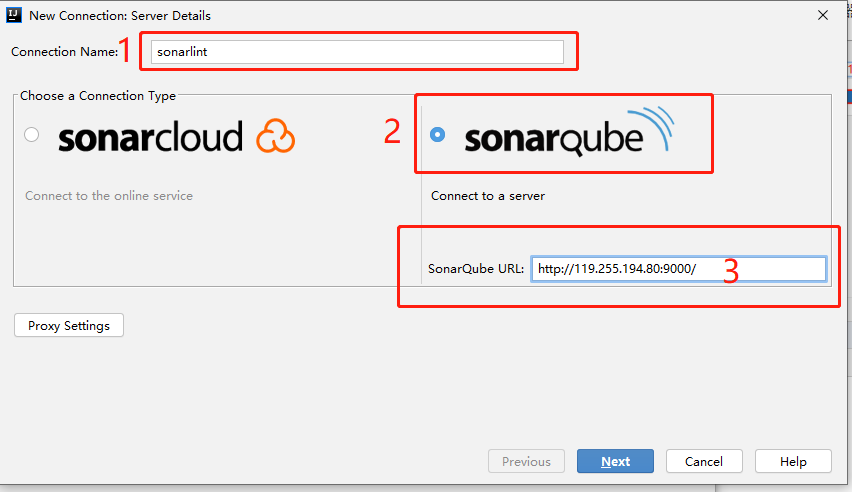
Task: Click the 'Connection Name:' label
Action: click(64, 52)
